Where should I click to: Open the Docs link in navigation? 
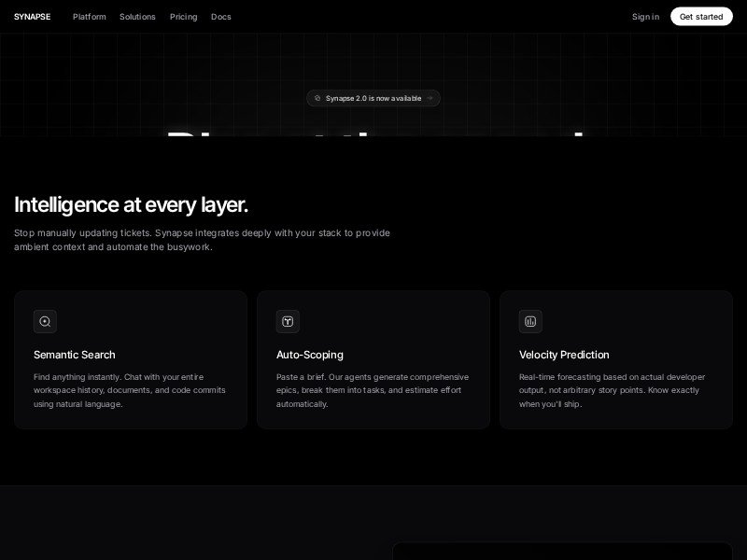221,17
